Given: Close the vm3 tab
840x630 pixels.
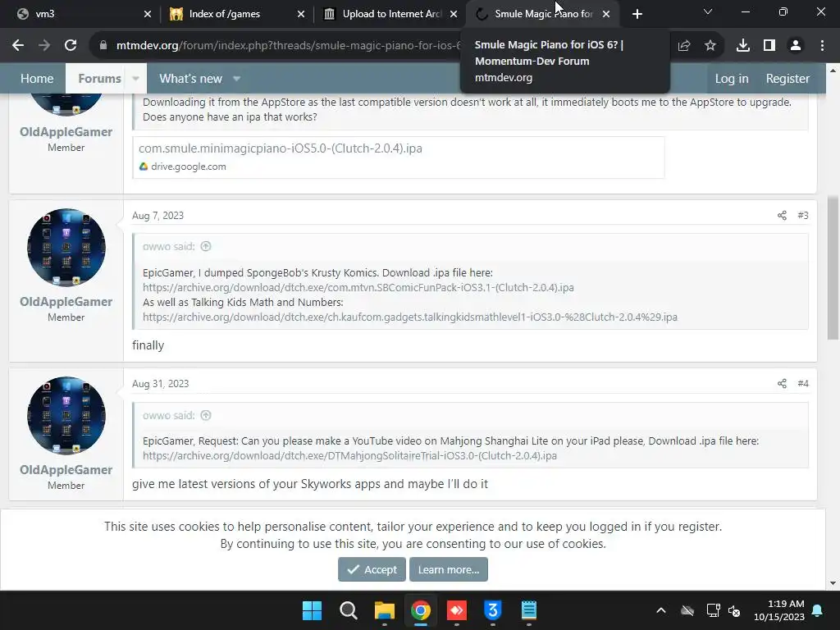Looking at the screenshot, I should 148,15.
